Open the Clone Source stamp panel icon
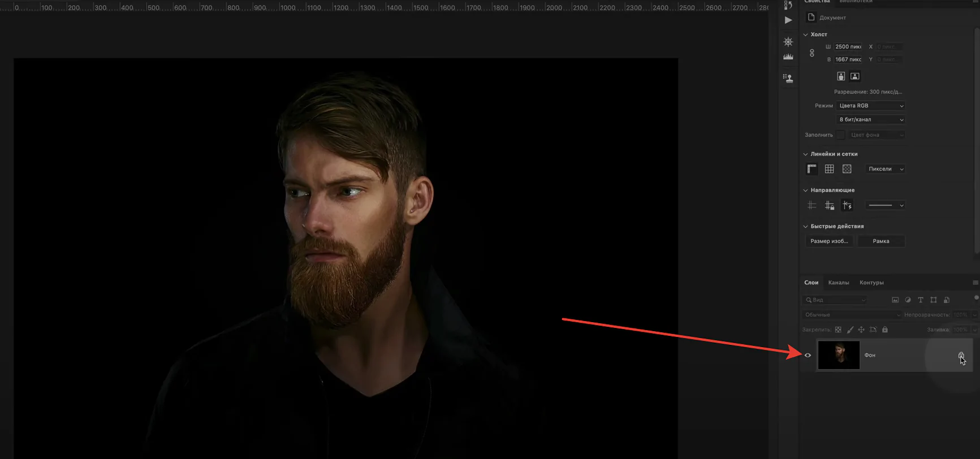This screenshot has width=980, height=459. (788, 78)
